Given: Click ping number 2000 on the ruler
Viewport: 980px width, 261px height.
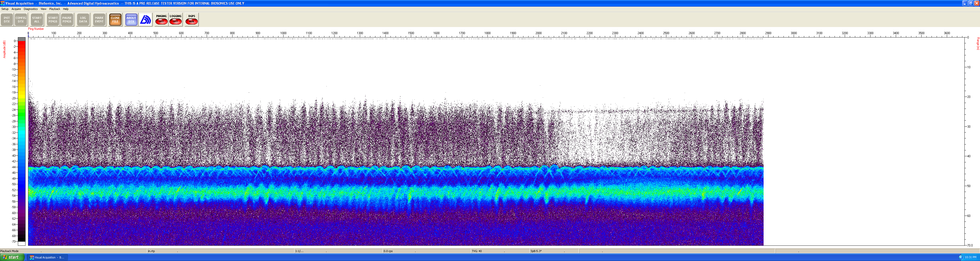Looking at the screenshot, I should pos(539,33).
